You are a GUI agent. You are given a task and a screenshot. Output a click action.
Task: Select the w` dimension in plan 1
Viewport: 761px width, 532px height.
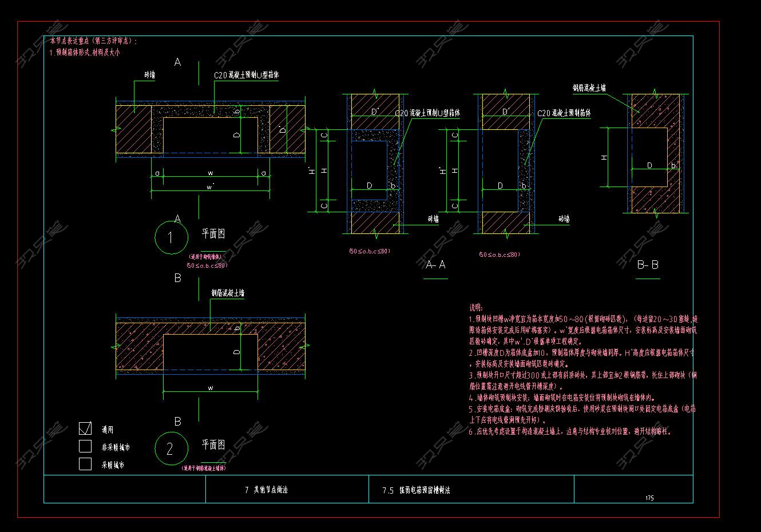pyautogui.click(x=210, y=187)
